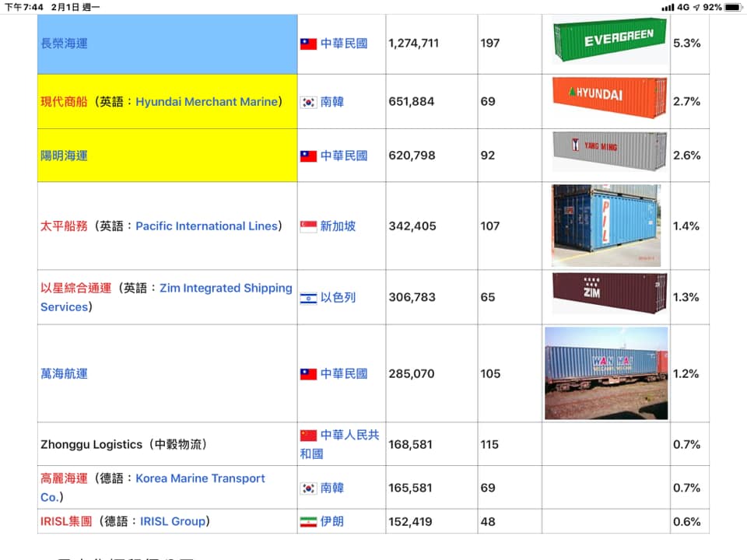Open 南韓 link in 高麗海運 row

click(x=331, y=488)
